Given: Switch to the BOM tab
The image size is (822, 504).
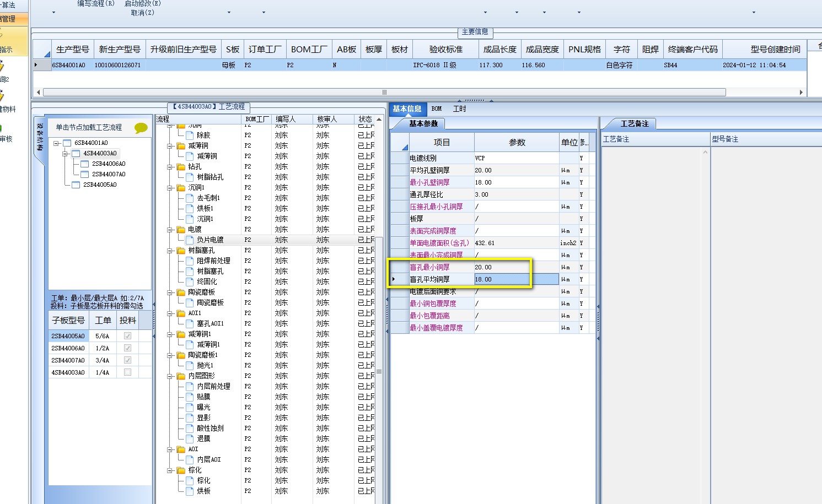Looking at the screenshot, I should tap(437, 109).
